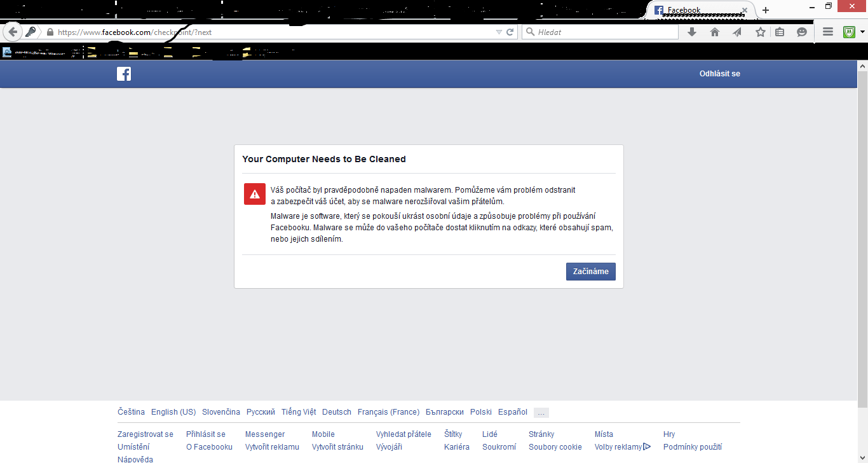868x463 pixels.
Task: Switch language to Български
Action: click(445, 412)
